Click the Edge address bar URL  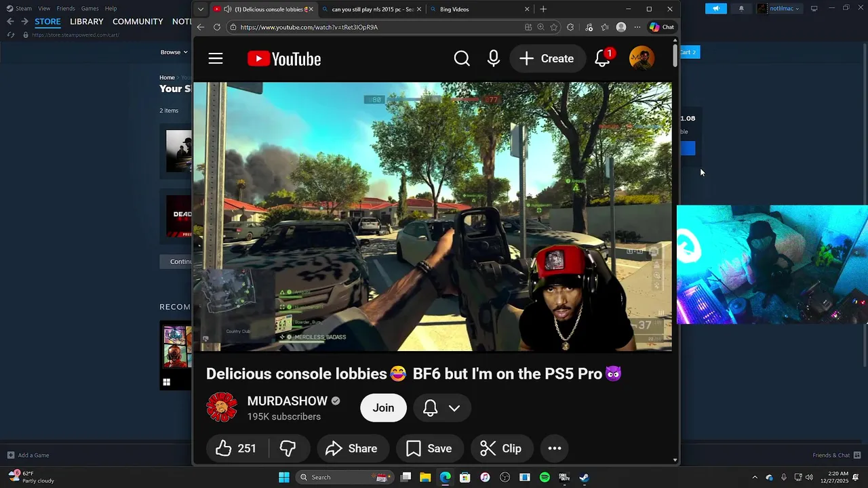tap(309, 27)
